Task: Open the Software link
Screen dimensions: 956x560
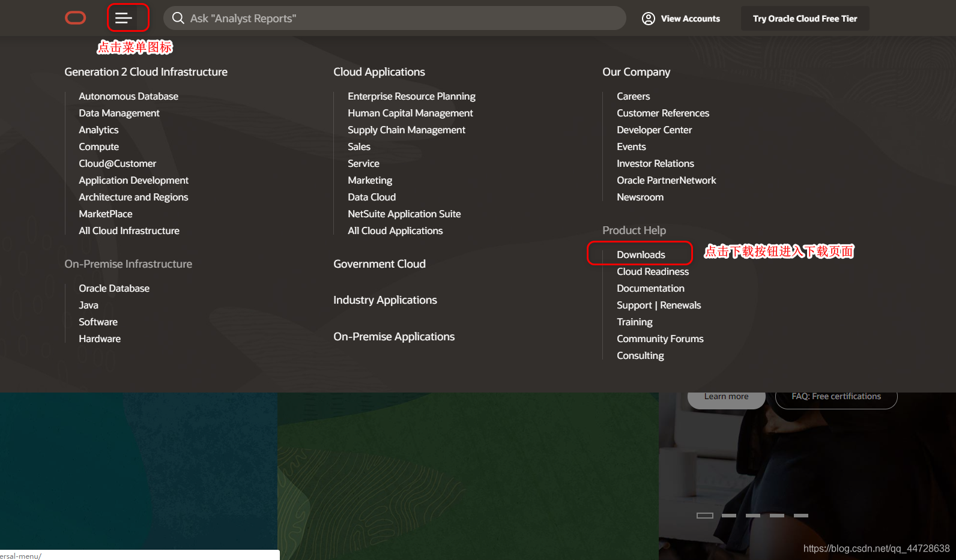Action: (x=98, y=322)
